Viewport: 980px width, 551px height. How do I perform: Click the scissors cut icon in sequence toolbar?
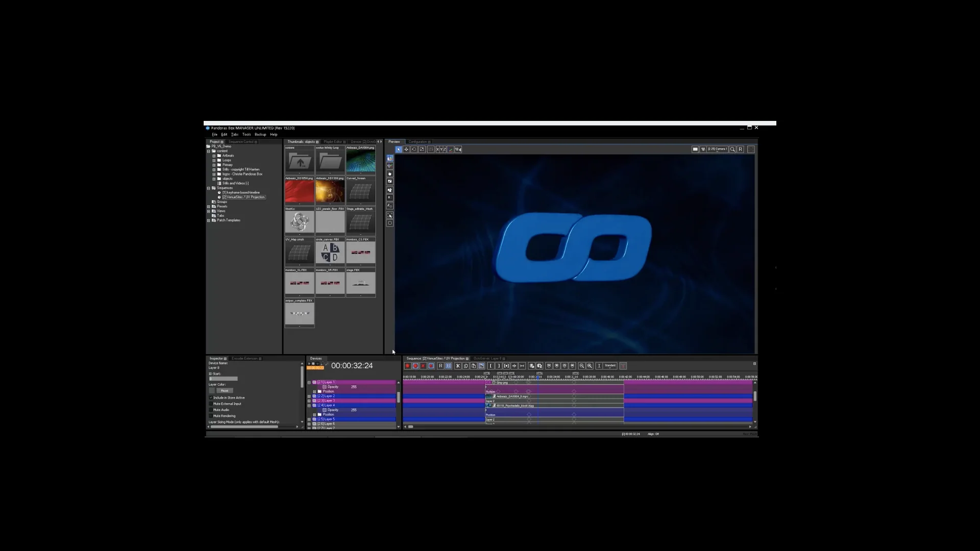[x=458, y=366]
